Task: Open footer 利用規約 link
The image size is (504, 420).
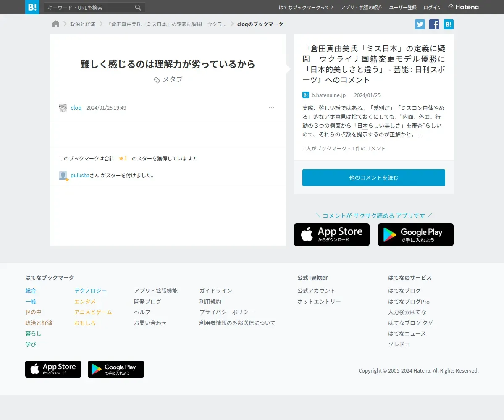Action: coord(210,302)
